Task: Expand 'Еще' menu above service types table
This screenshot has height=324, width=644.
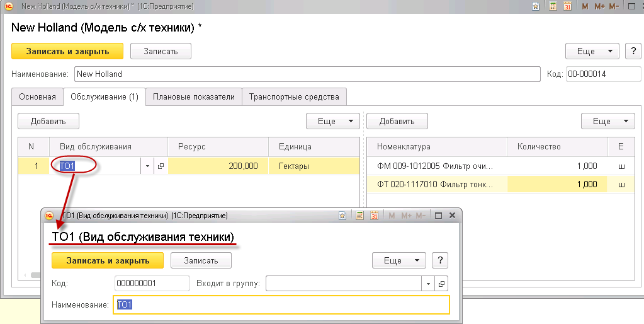Action: pos(332,121)
